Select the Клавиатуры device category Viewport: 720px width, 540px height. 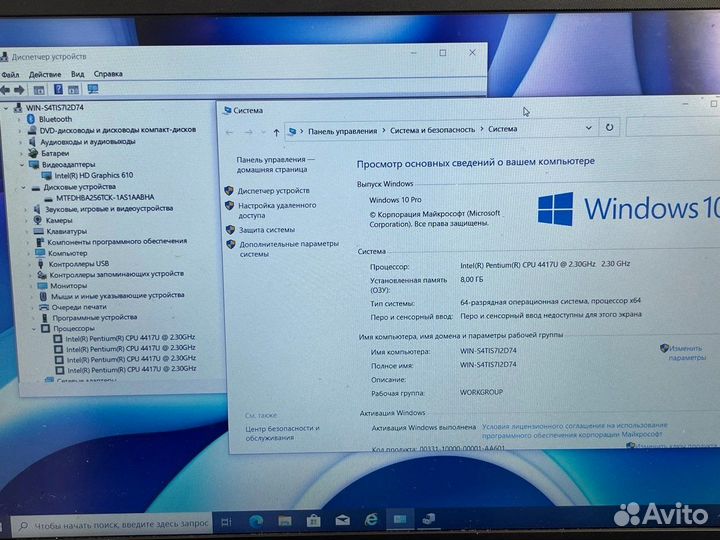67,231
